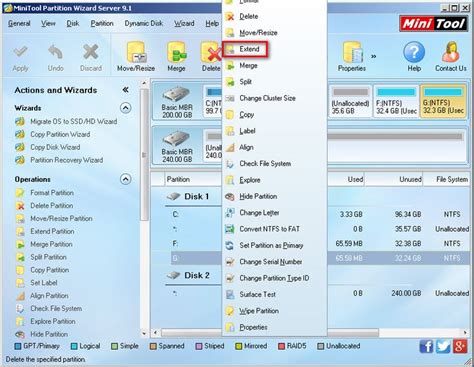
Task: Select Convert NTFS to FAT
Action: [274, 229]
